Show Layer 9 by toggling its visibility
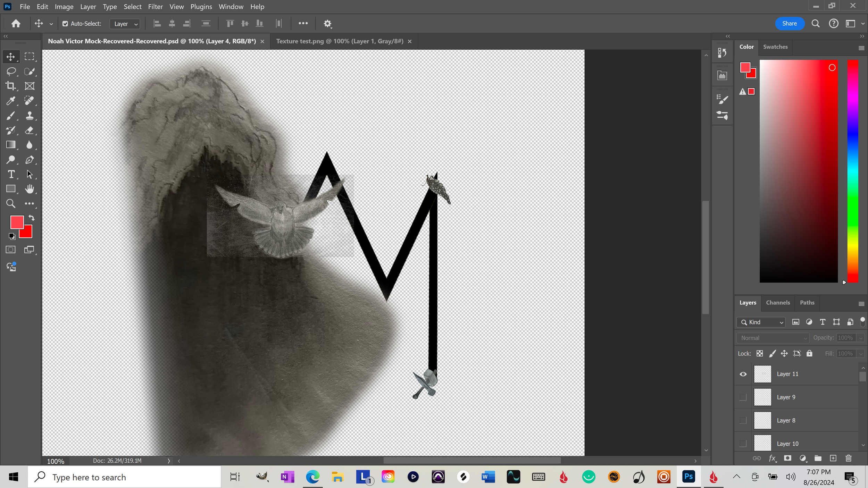Viewport: 868px width, 488px height. click(743, 397)
